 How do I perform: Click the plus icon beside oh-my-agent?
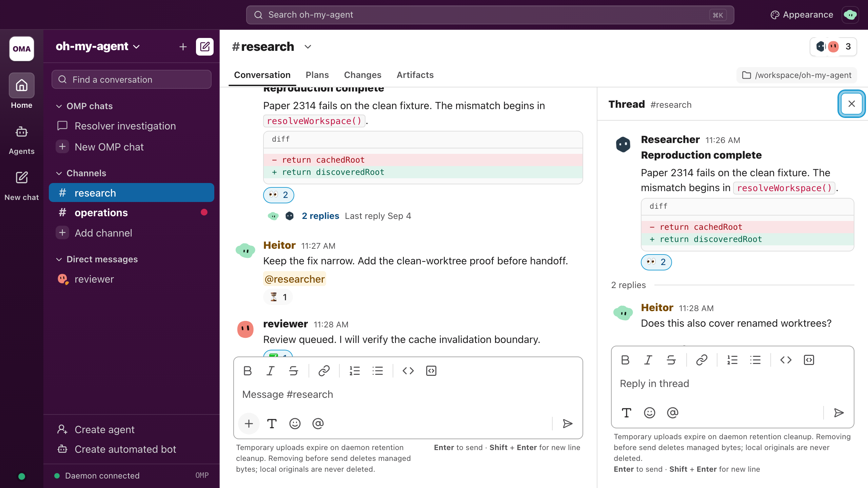click(x=183, y=46)
